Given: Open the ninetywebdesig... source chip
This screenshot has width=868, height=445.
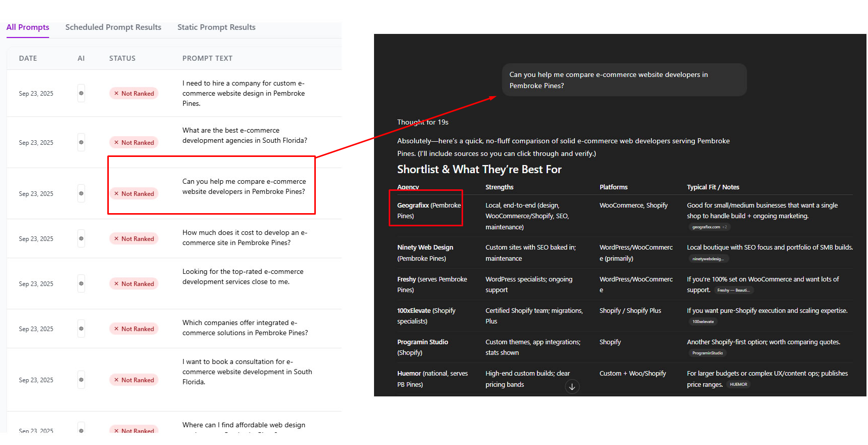Looking at the screenshot, I should [708, 259].
